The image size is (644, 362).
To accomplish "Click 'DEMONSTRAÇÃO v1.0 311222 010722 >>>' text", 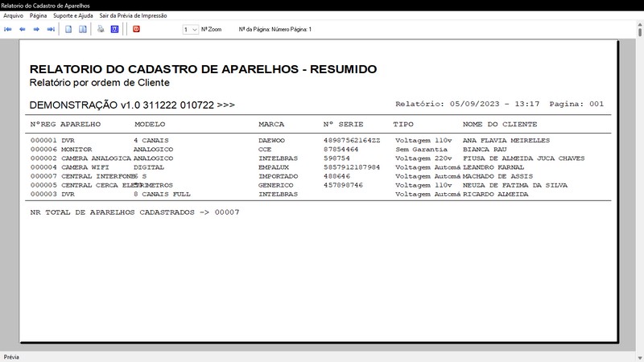I will (132, 105).
